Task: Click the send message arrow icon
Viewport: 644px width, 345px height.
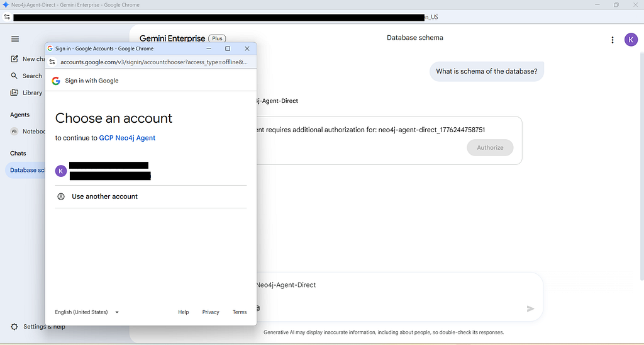Action: pos(530,308)
